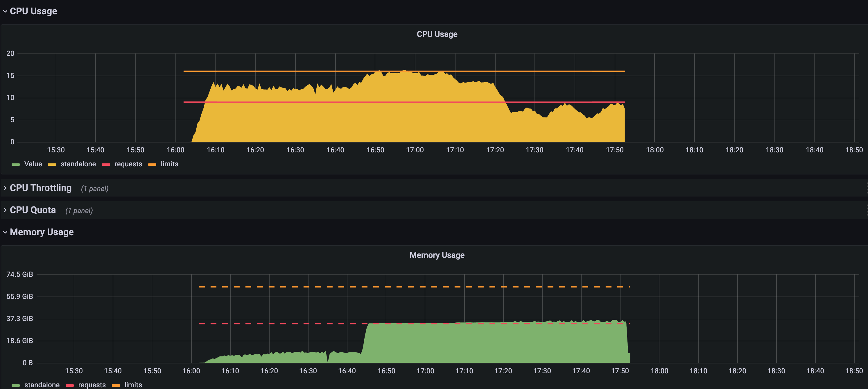The image size is (868, 389).
Task: Open the CPU Usage panel title menu
Action: point(437,34)
